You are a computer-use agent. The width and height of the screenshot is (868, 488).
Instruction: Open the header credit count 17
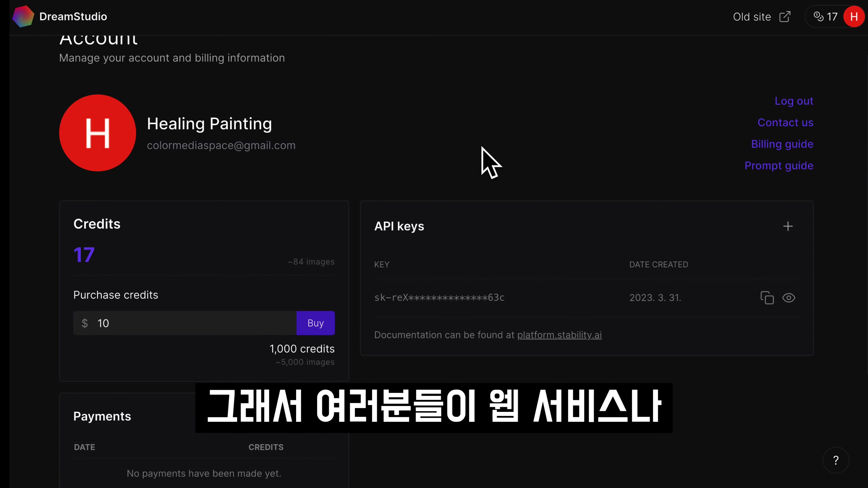pos(832,17)
